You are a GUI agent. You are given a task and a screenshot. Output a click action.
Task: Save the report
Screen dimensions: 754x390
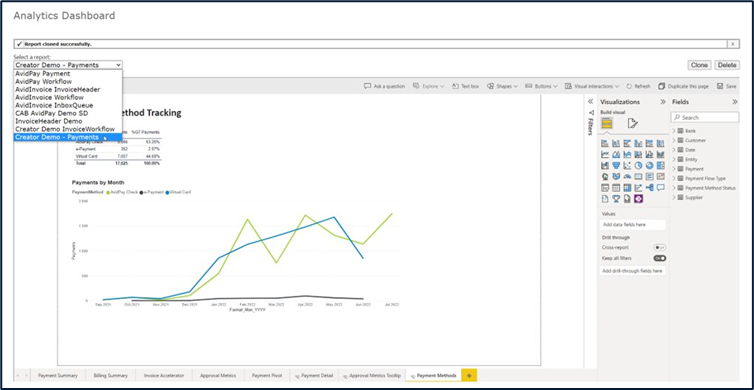point(727,86)
